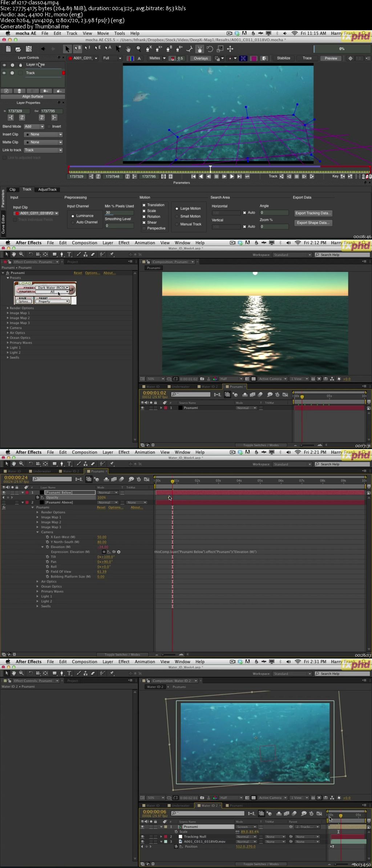Image resolution: width=372 pixels, height=868 pixels.
Task: Open the Input Clip A001_C011_0318VO dropdown
Action: click(36, 213)
